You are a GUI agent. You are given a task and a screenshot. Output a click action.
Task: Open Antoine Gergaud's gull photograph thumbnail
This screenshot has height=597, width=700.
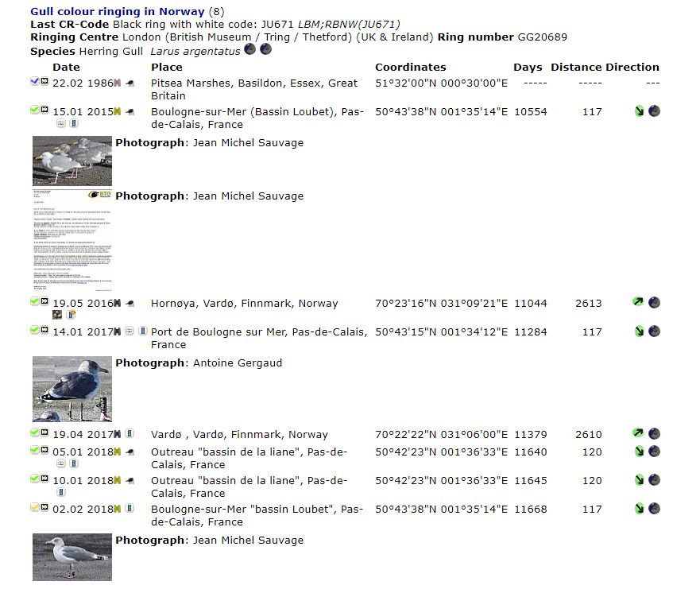pos(72,389)
